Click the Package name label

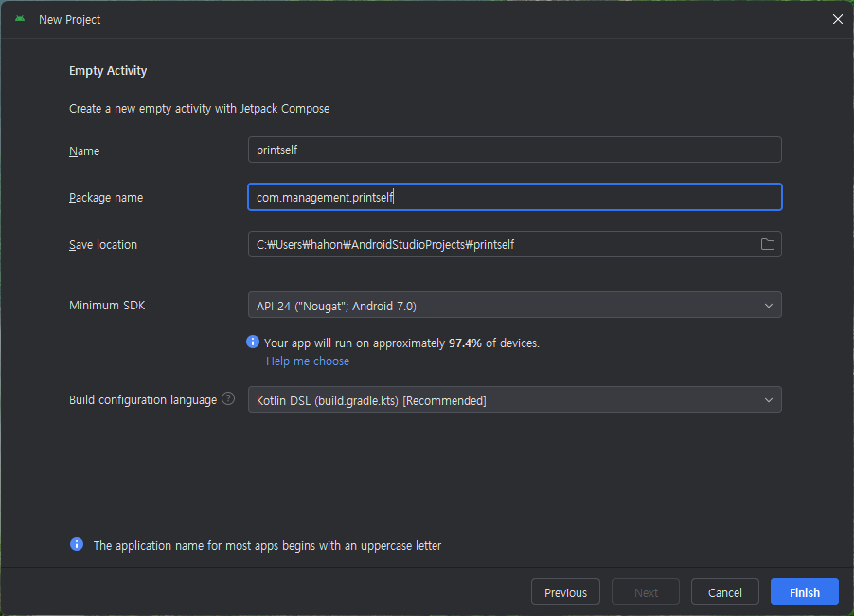click(x=106, y=198)
